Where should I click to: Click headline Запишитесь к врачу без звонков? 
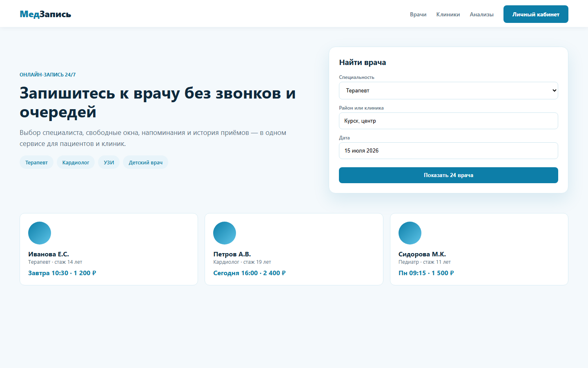click(x=158, y=102)
